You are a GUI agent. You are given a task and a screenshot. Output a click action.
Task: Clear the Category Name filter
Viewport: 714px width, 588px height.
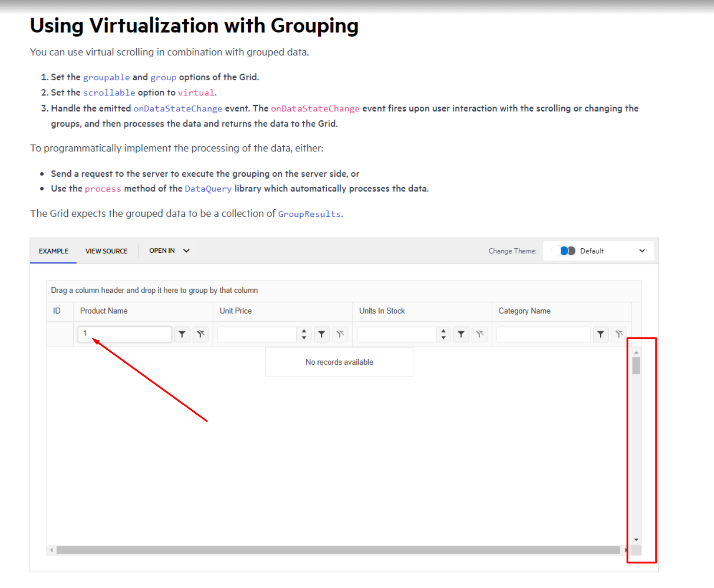point(619,334)
